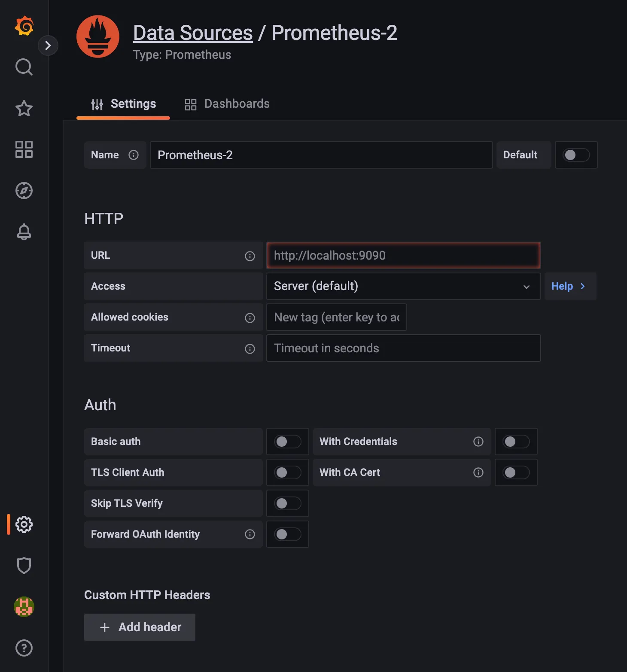This screenshot has width=627, height=672.
Task: Switch to the Dashboards tab
Action: 227,104
